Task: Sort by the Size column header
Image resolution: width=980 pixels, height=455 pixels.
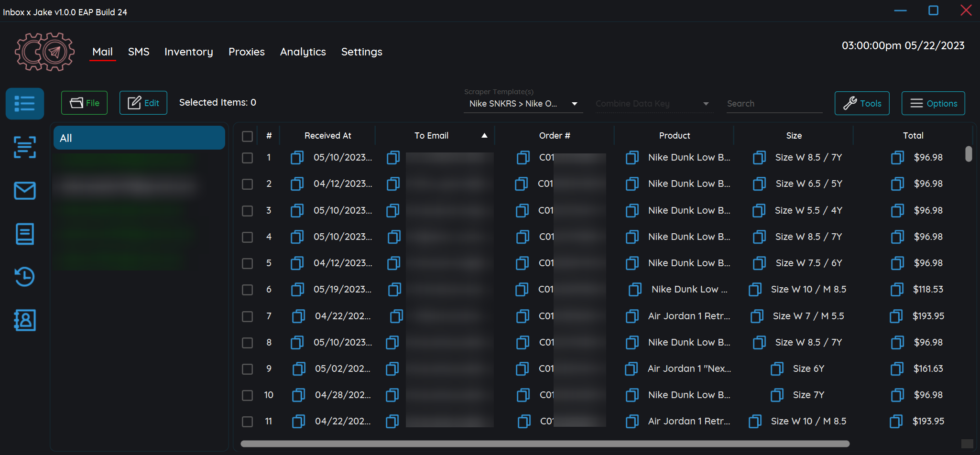Action: point(794,136)
